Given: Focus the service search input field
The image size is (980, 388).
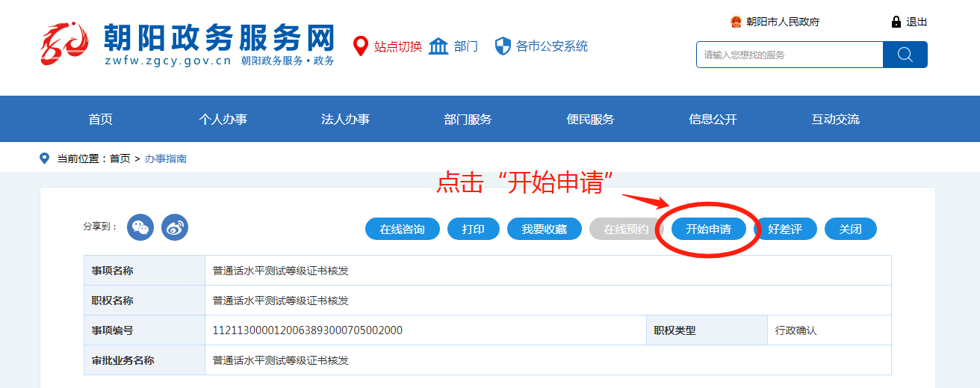Looking at the screenshot, I should coord(790,55).
